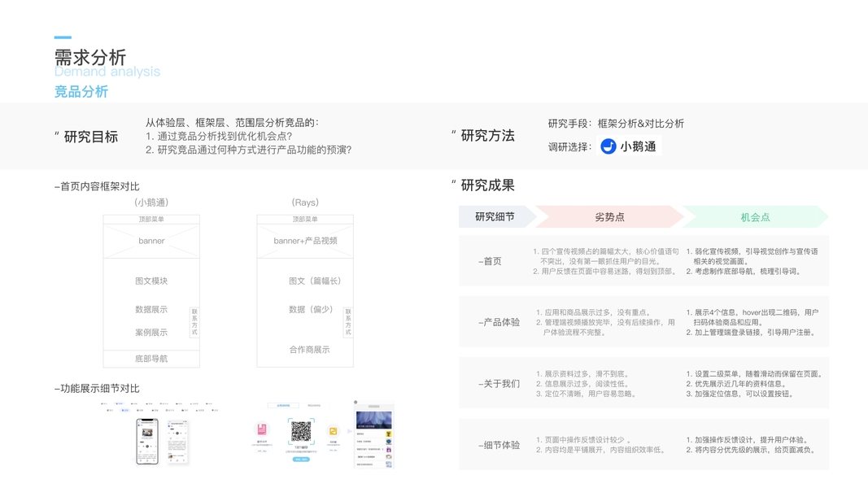Click the highlighted tab above the QR code
This screenshot has width=868, height=488.
pyautogui.click(x=283, y=406)
